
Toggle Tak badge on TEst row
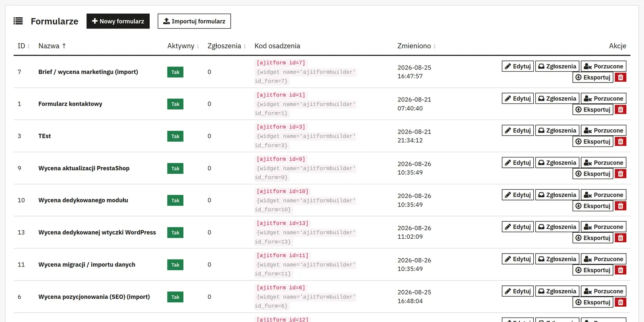click(175, 136)
